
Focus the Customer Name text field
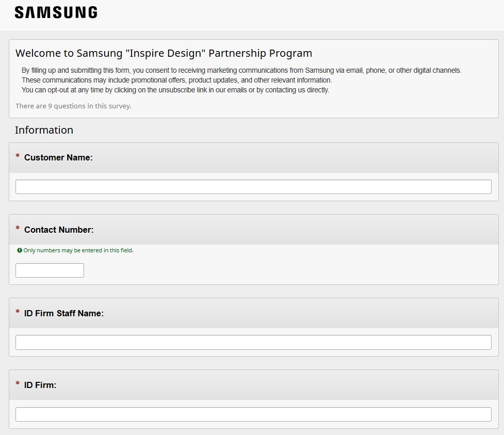[x=253, y=187]
